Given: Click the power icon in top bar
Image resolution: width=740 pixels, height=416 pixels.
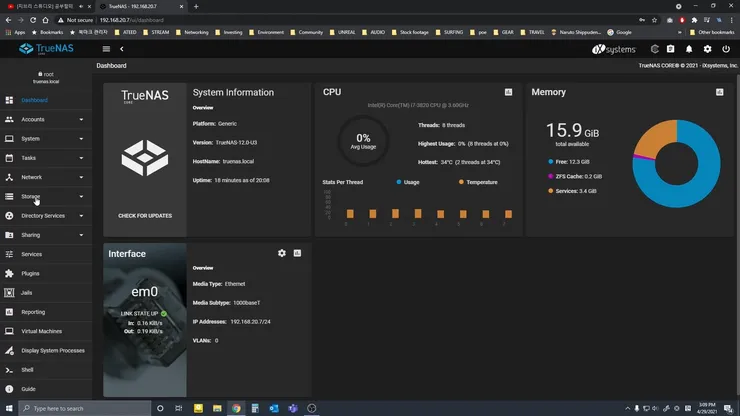Looking at the screenshot, I should tap(726, 49).
